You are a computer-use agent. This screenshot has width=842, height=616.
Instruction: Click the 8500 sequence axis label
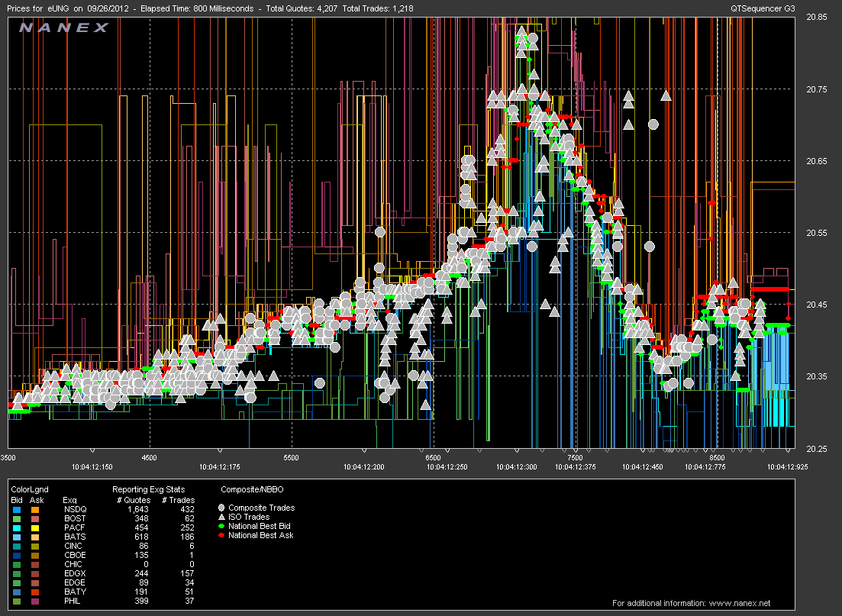point(717,457)
